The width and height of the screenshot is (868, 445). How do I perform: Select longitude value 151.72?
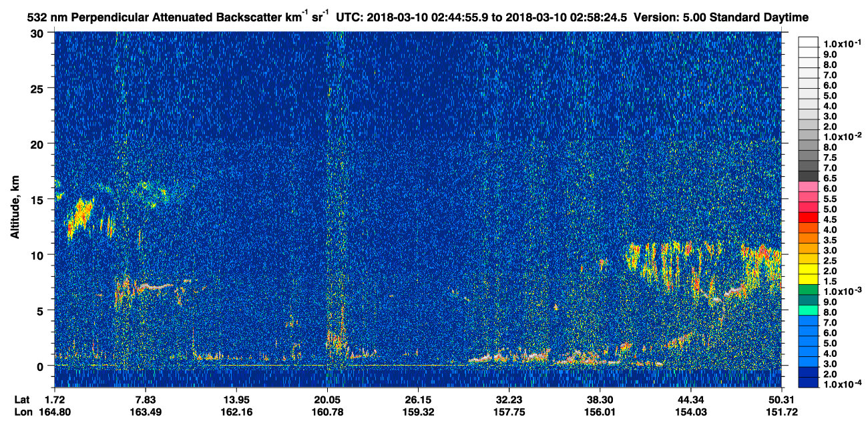782,412
